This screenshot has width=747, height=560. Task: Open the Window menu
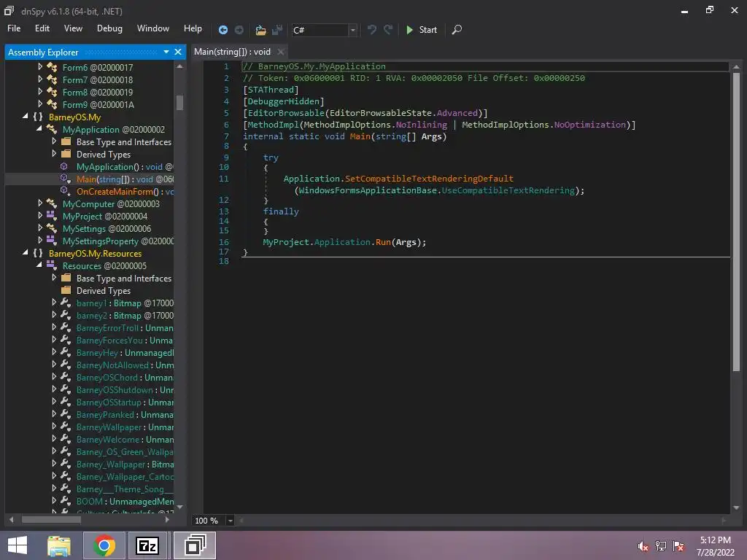pyautogui.click(x=153, y=28)
